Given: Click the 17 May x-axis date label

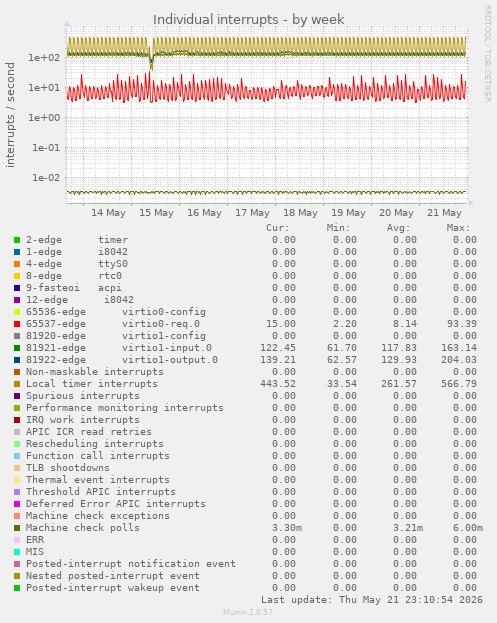Looking at the screenshot, I should 252,213.
